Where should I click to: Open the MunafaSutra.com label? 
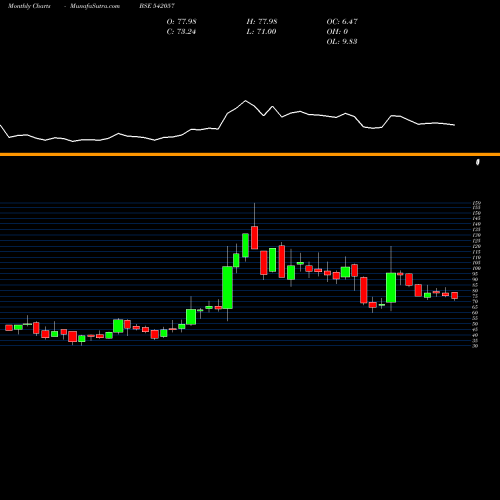click(x=95, y=6)
